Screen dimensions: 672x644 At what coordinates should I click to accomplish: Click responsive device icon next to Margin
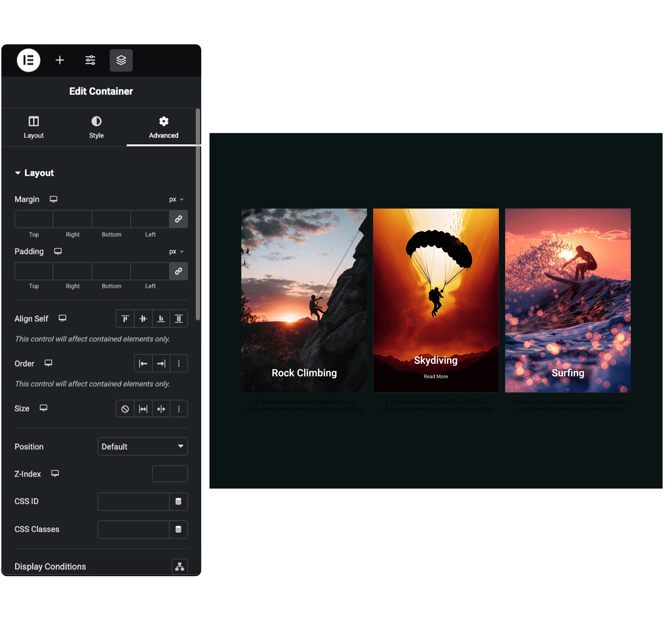click(x=54, y=199)
